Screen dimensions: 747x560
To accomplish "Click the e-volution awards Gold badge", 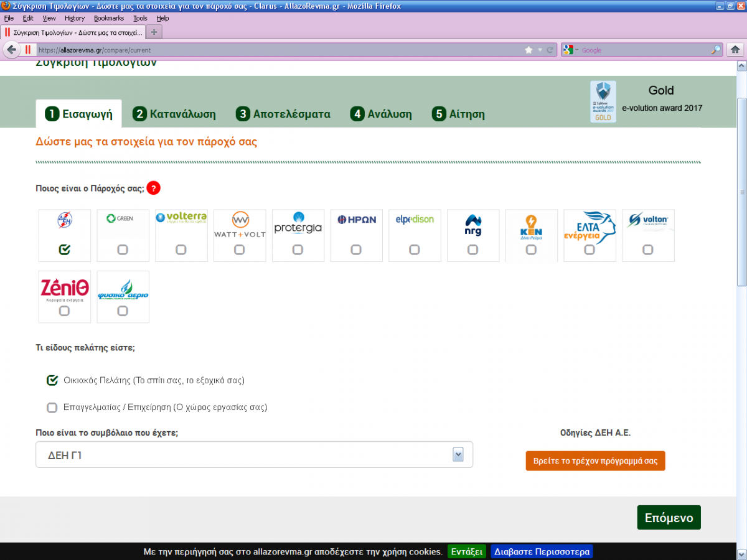I will (603, 101).
